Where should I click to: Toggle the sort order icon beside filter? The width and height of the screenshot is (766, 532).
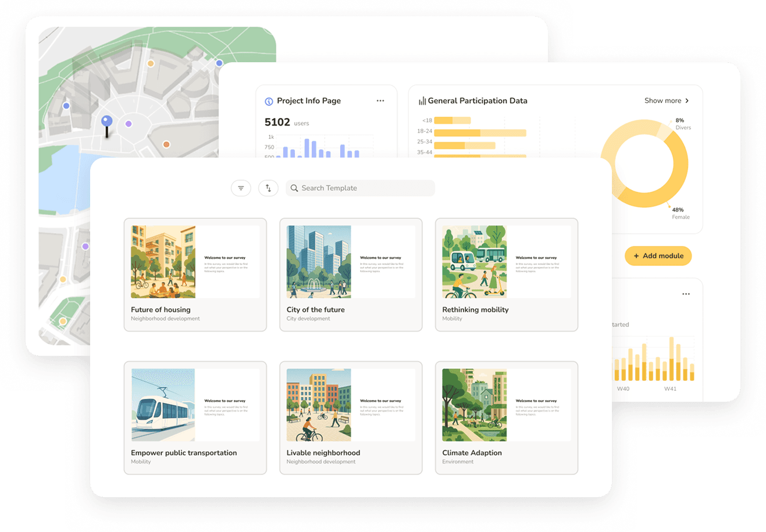(x=268, y=188)
